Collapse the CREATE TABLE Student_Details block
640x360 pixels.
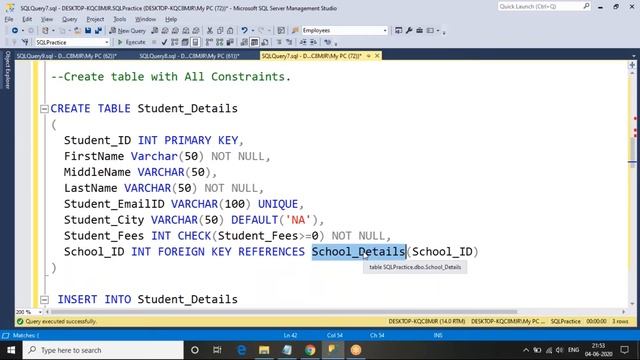pos(44,109)
